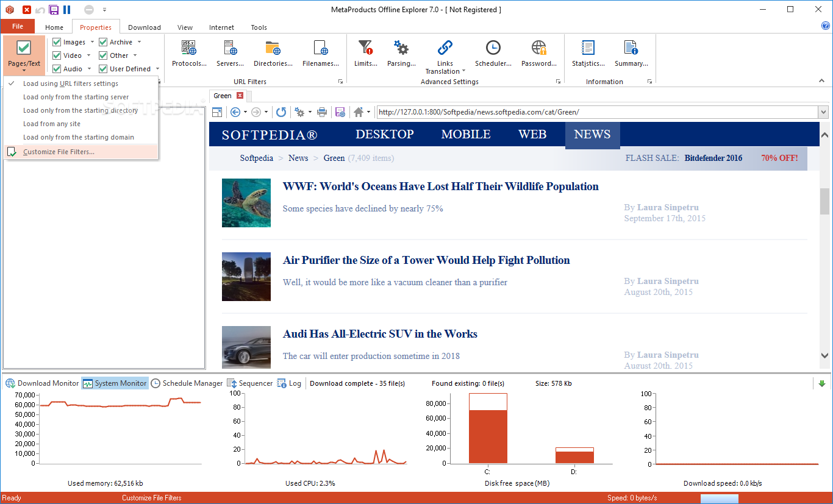Expand the Video filter dropdown arrow
The height and width of the screenshot is (504, 833).
89,55
